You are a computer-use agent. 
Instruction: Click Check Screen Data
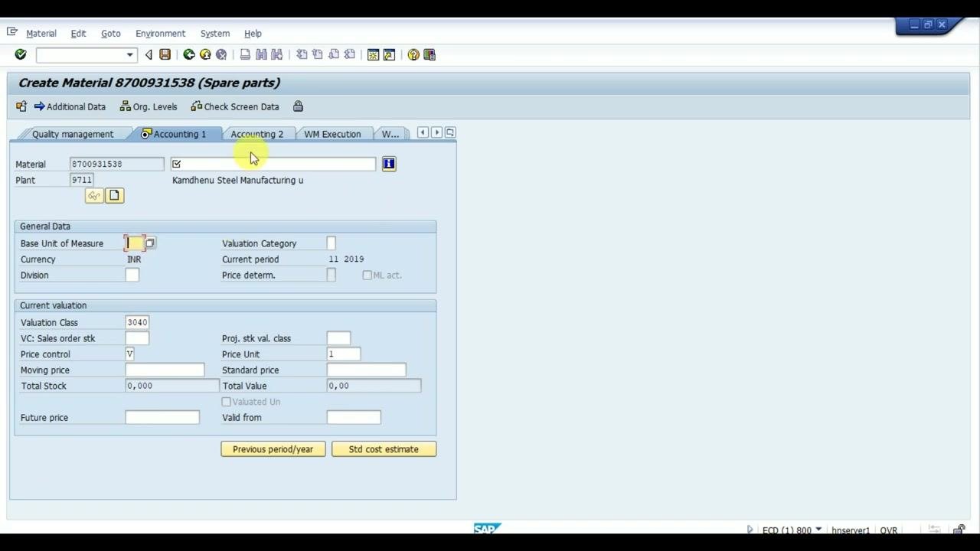point(235,106)
